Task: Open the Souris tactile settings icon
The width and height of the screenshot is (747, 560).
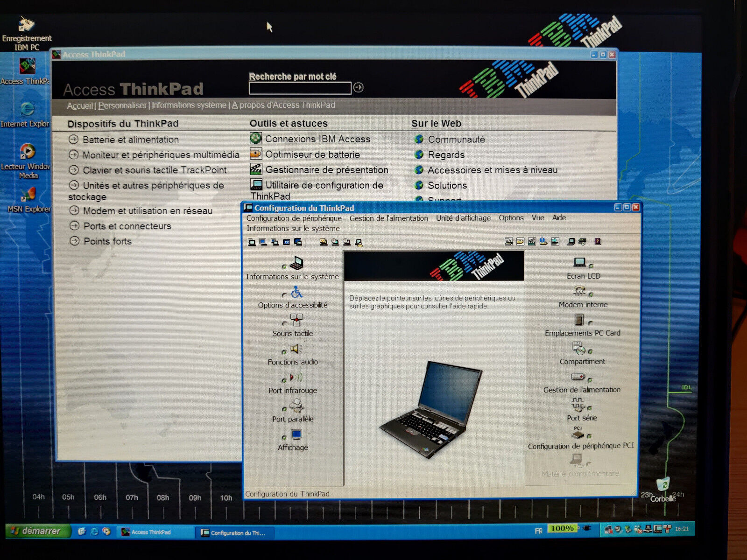Action: point(296,320)
